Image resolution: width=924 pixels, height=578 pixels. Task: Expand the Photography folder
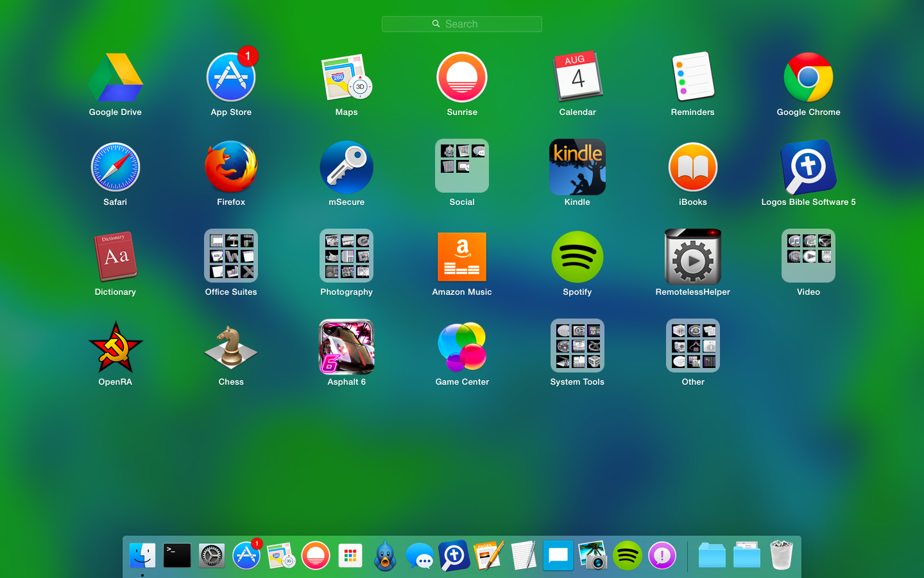346,256
